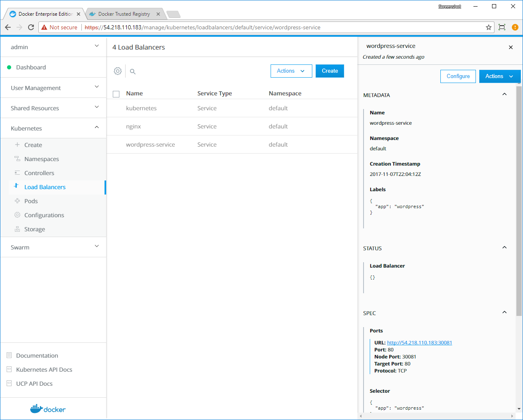Go to Namespaces in sidebar
This screenshot has width=523, height=420.
[x=42, y=159]
